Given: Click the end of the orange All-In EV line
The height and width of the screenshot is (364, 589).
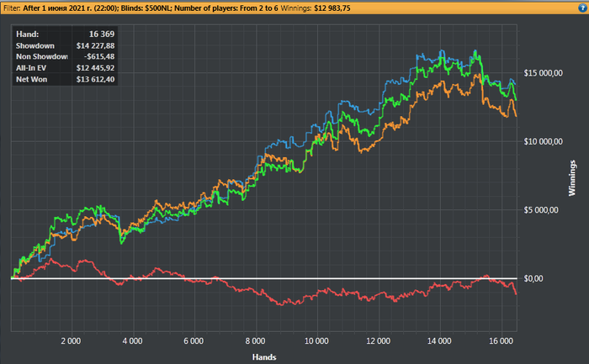Looking at the screenshot, I should coord(516,116).
